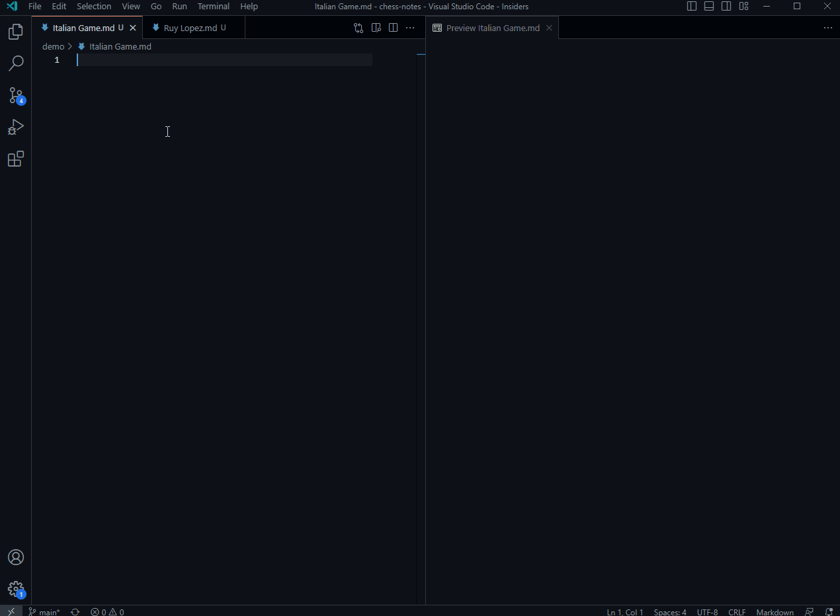This screenshot has height=616, width=840.
Task: Click Open Preview to the Side icon
Action: pyautogui.click(x=376, y=28)
